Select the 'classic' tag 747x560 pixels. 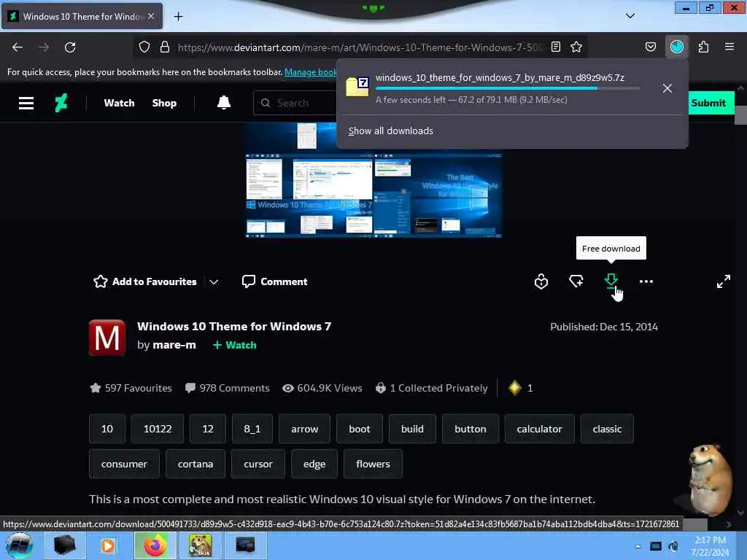[607, 429]
